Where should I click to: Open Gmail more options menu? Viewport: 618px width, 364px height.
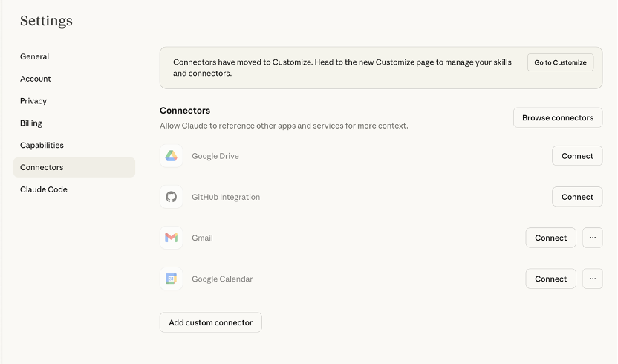click(592, 238)
